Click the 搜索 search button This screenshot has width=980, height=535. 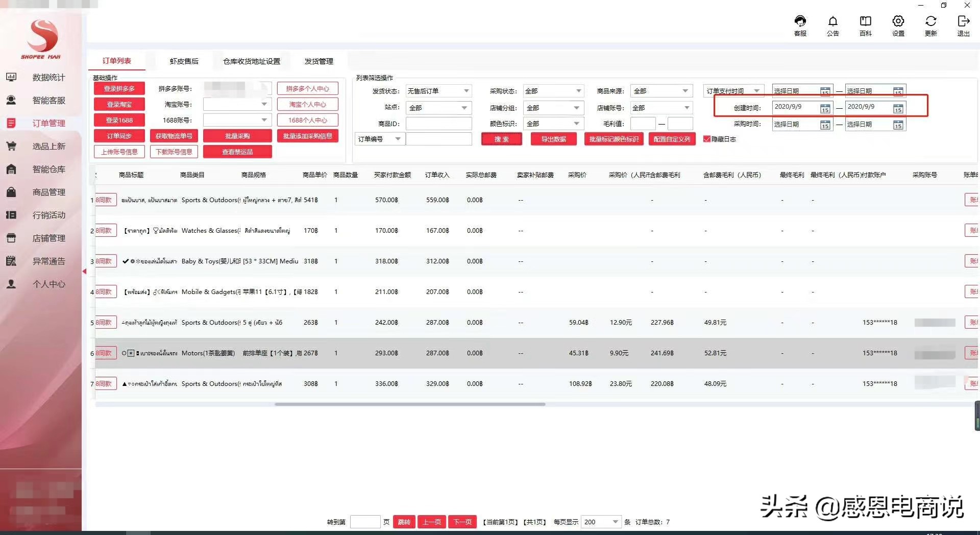coord(501,139)
